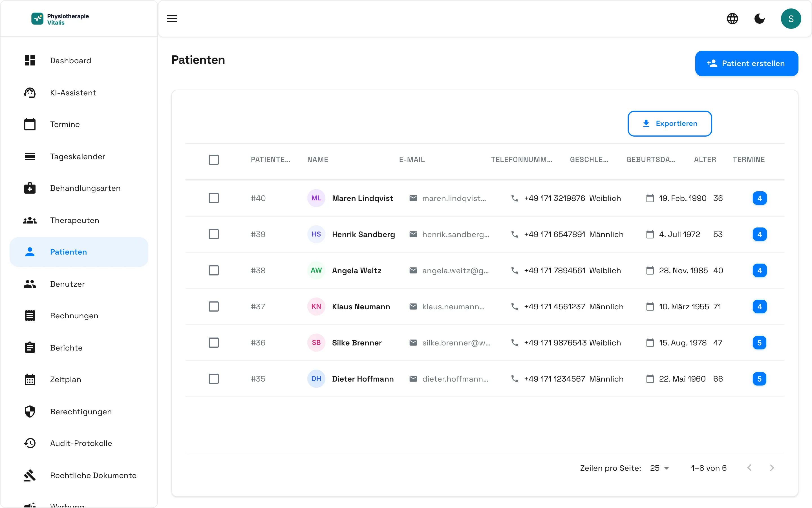
Task: Check the box for patient #39
Action: [213, 234]
